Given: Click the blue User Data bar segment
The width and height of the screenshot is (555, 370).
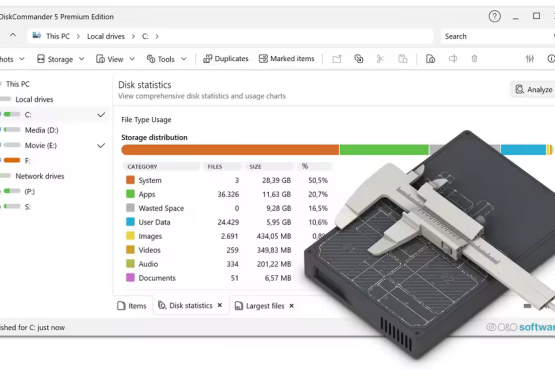Looking at the screenshot, I should (x=523, y=150).
